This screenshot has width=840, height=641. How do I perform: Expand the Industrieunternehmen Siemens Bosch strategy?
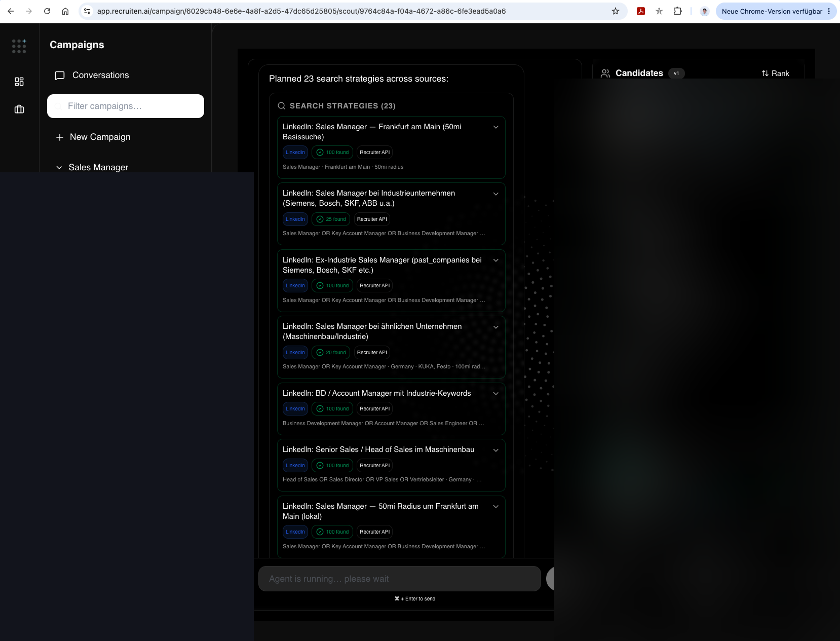[496, 194]
